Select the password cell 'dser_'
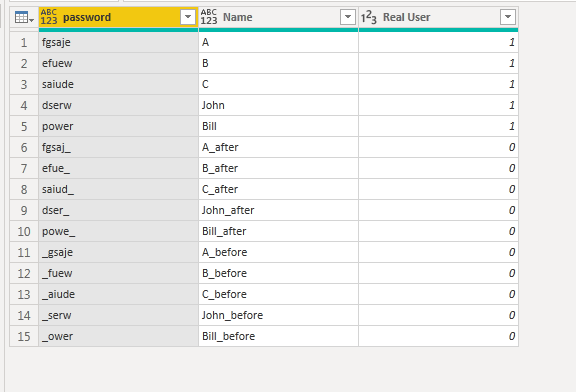Screen dimensions: 576x392 coord(118,210)
